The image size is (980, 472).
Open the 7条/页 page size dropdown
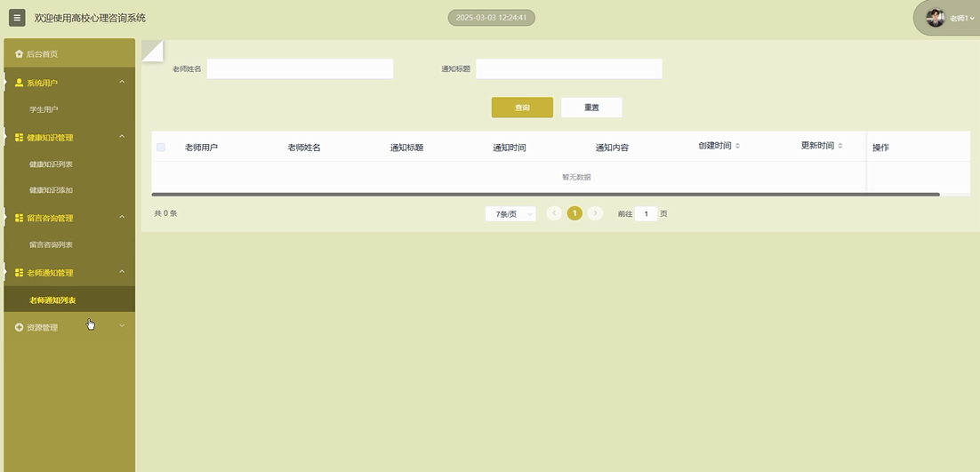coord(510,214)
